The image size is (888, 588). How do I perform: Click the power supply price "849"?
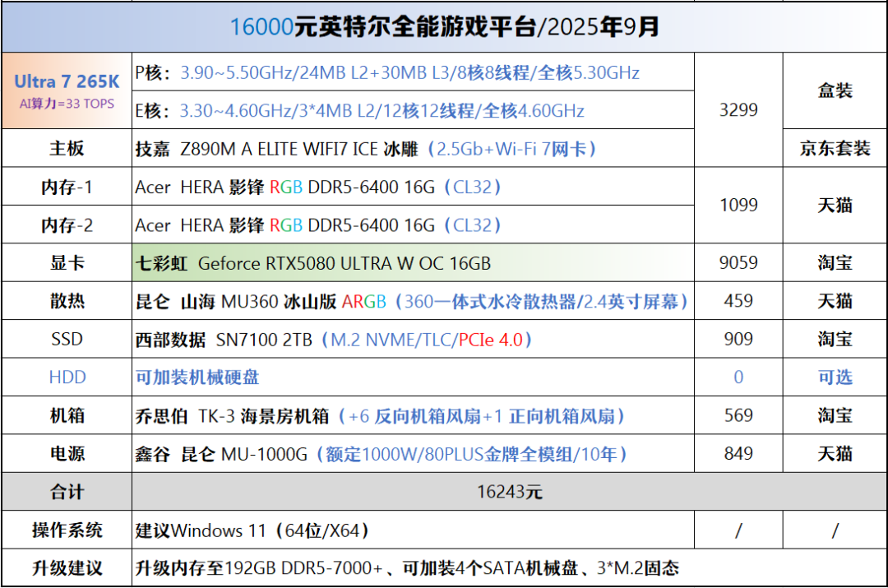point(738,454)
